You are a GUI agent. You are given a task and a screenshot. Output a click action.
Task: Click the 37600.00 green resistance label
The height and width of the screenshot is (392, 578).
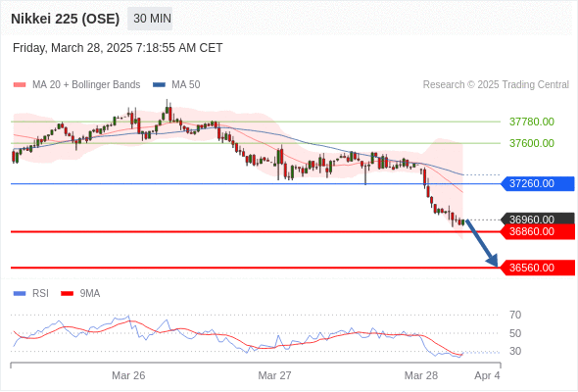(x=532, y=143)
